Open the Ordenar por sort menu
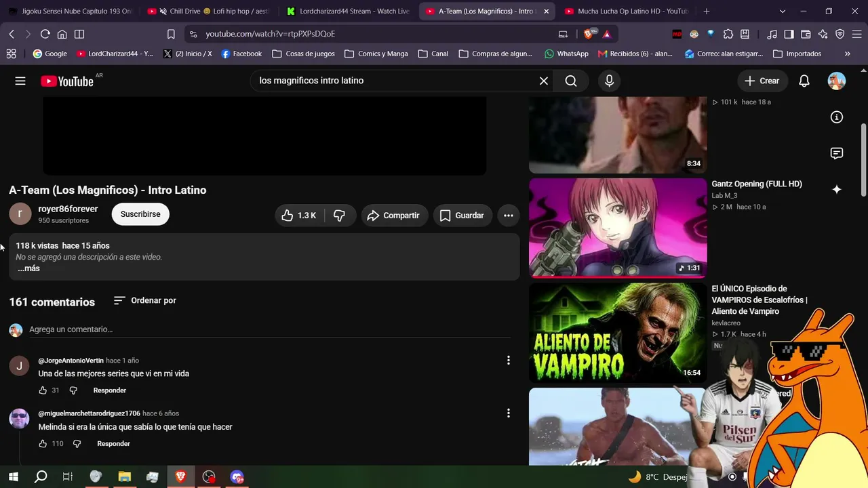This screenshot has height=488, width=868. coord(145,300)
